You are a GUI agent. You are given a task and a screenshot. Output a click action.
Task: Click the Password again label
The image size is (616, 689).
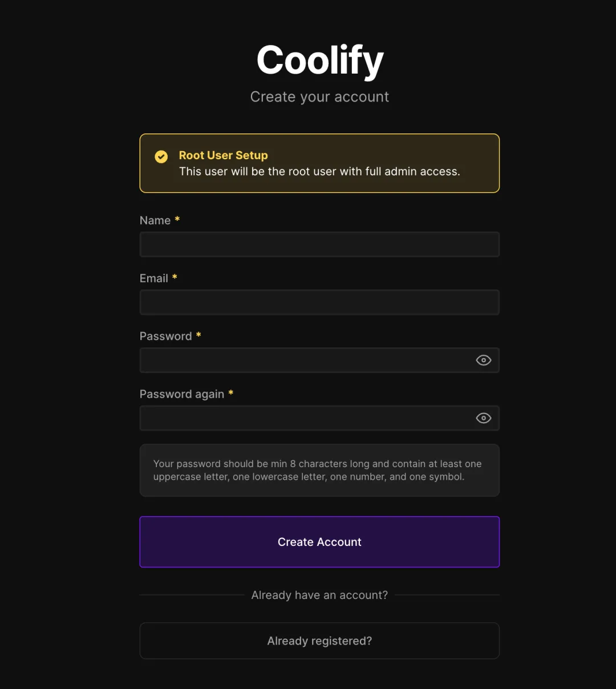[x=182, y=394]
